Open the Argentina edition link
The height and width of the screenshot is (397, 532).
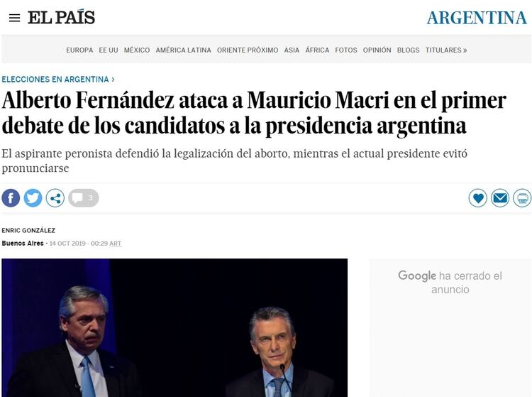[477, 18]
